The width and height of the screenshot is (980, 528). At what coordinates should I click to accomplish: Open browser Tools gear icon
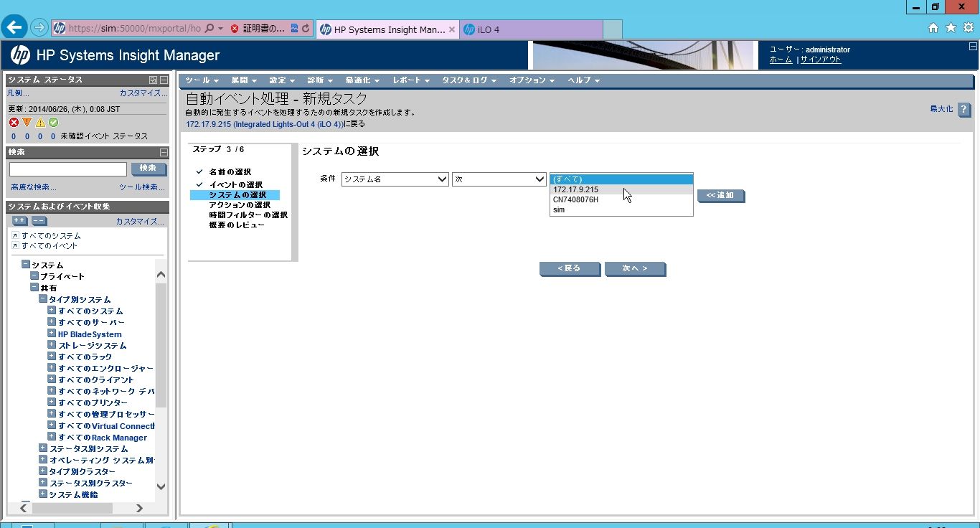(968, 28)
